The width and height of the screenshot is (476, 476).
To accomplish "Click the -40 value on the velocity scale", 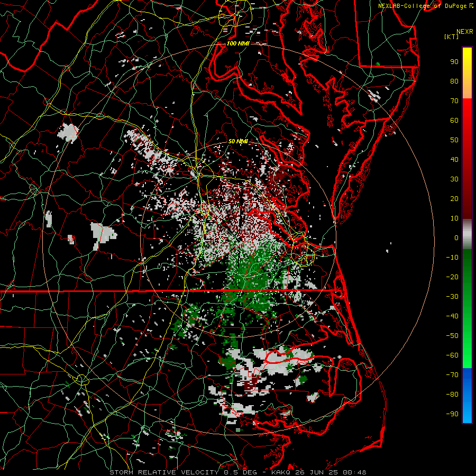I will point(452,316).
